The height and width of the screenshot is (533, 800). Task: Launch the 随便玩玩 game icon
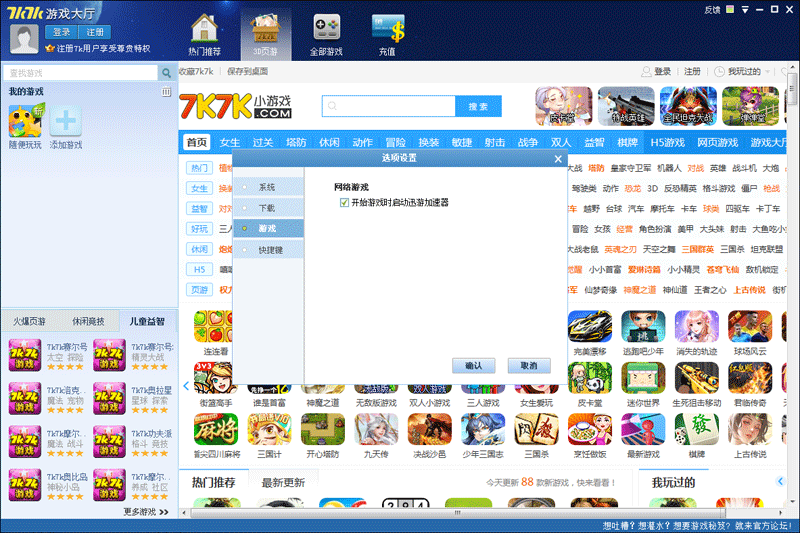(26, 121)
